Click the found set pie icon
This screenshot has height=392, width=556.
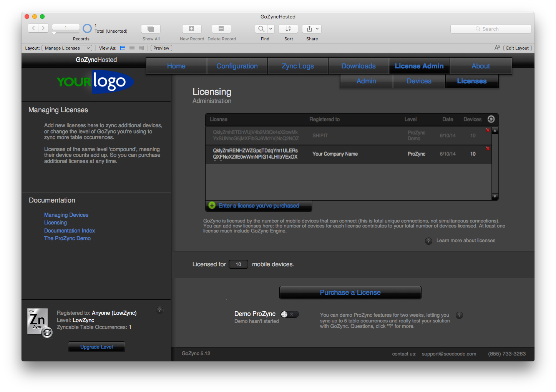click(x=87, y=28)
